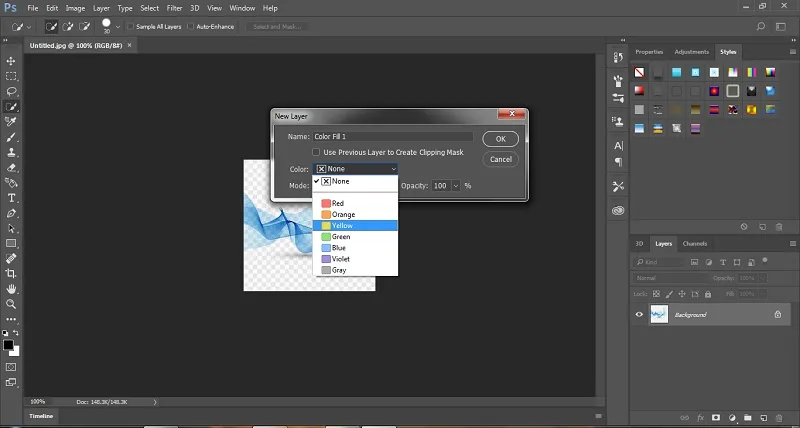Viewport: 800px width, 428px height.
Task: Confirm with the OK button
Action: click(x=501, y=139)
